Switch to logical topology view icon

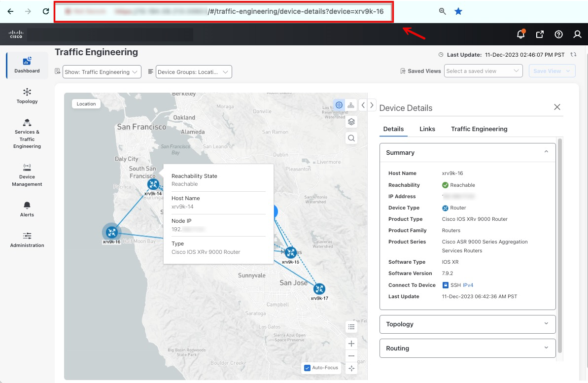click(350, 105)
